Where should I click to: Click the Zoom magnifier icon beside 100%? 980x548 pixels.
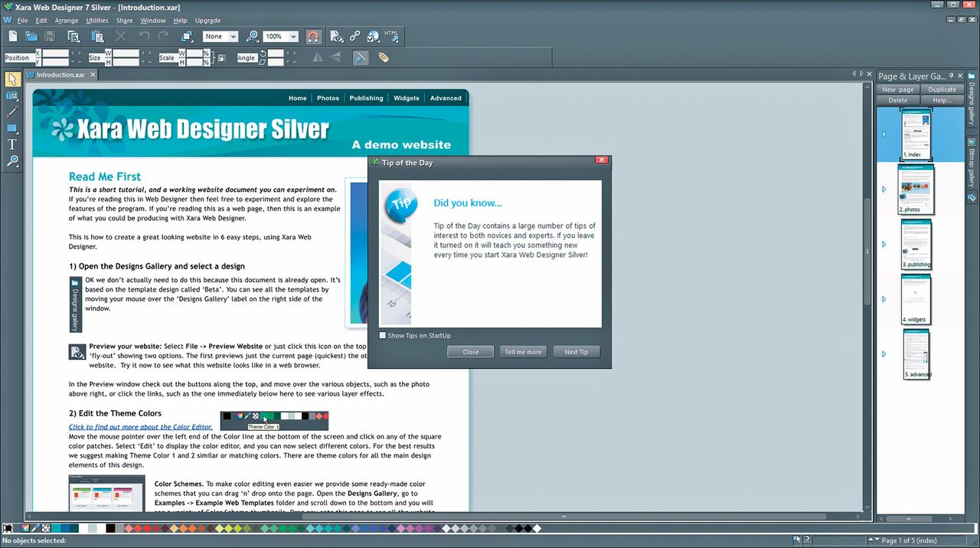[253, 36]
